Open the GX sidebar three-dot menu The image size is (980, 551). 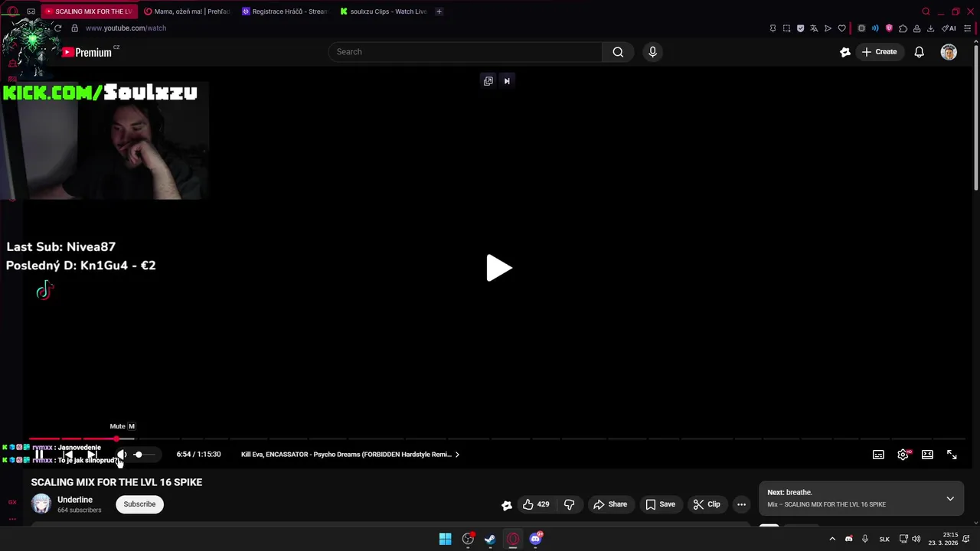[12, 518]
